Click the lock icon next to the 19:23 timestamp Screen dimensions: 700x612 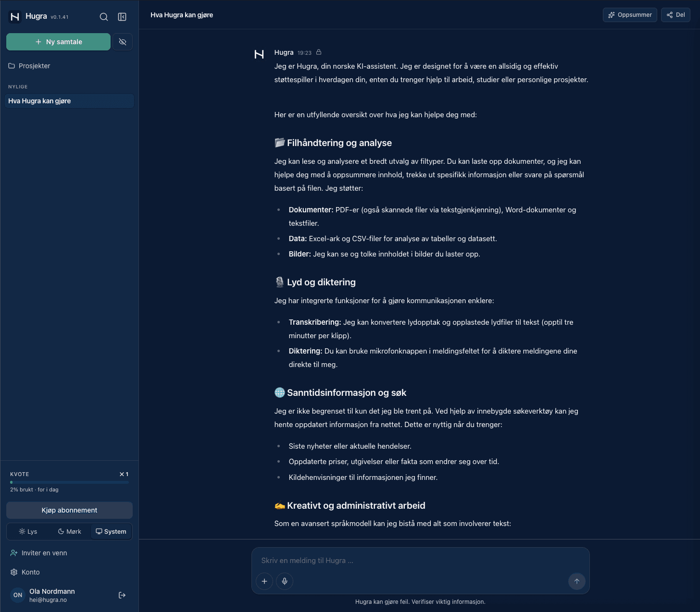pyautogui.click(x=319, y=52)
